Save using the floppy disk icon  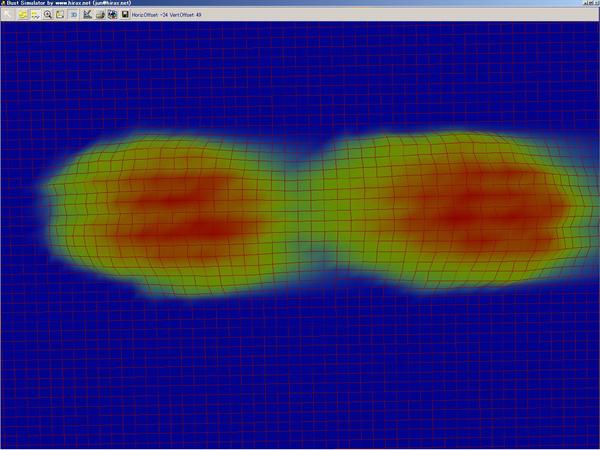pos(124,15)
